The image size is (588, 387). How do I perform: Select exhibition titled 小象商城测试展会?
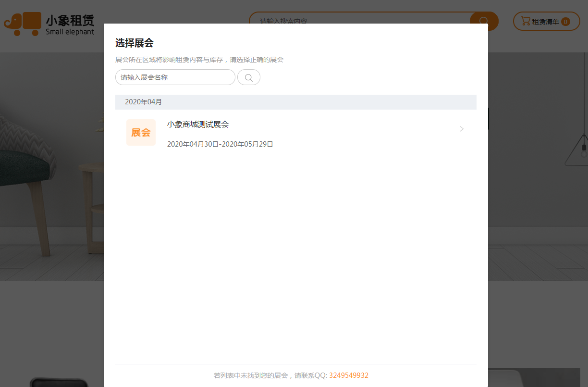pyautogui.click(x=198, y=125)
